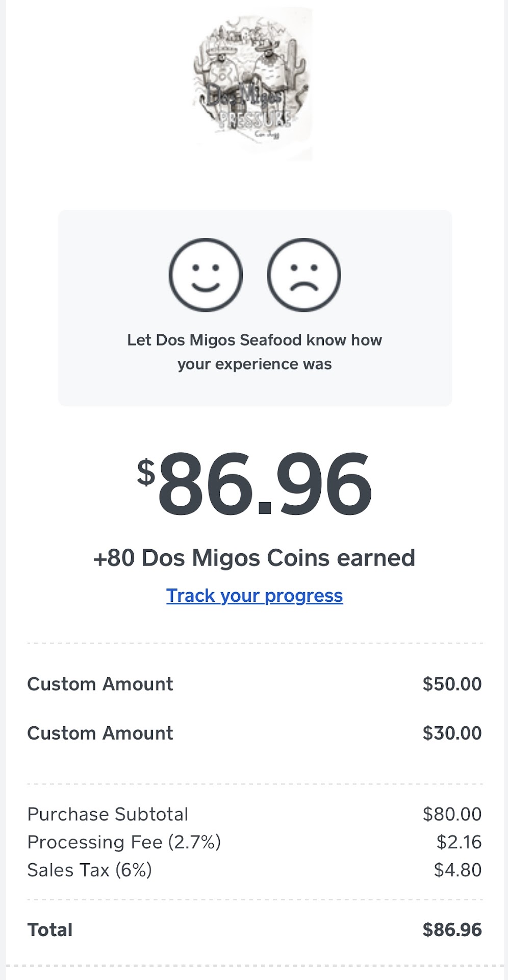This screenshot has height=980, width=508.
Task: Click the $2.16 processing fee value
Action: 459,842
